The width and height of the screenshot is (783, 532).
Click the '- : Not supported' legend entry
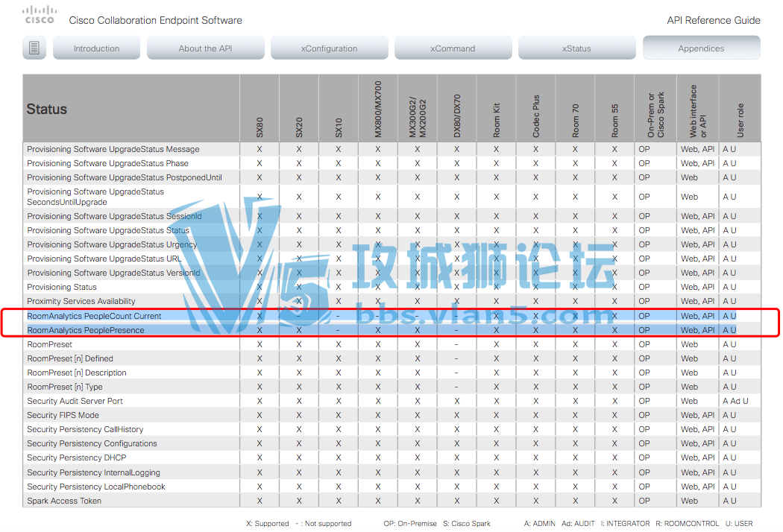324,524
